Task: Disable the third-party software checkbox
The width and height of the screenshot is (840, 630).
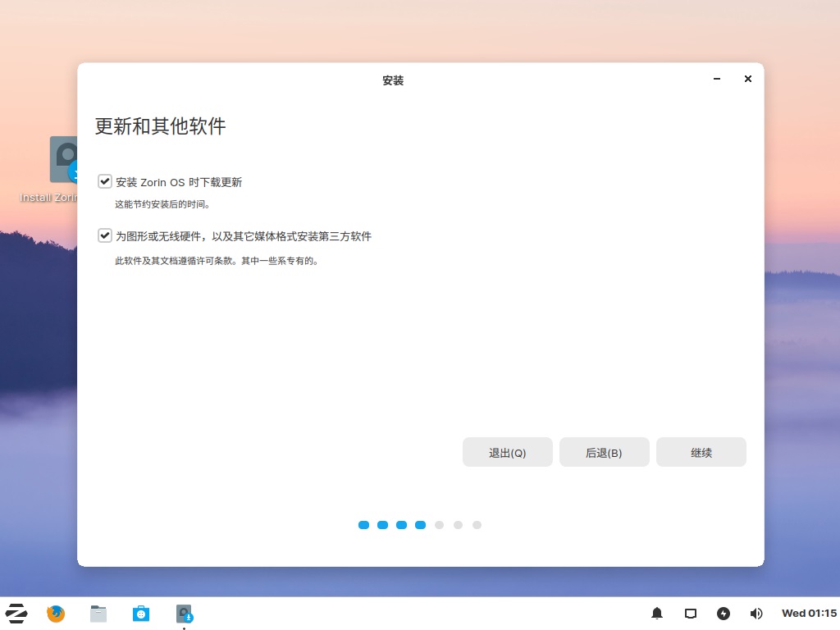Action: point(104,235)
